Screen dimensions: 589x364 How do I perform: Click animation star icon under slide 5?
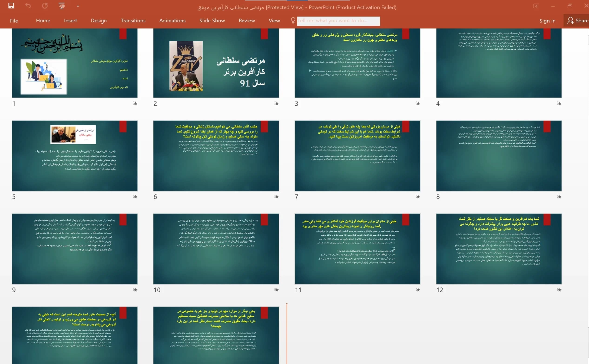[135, 196]
